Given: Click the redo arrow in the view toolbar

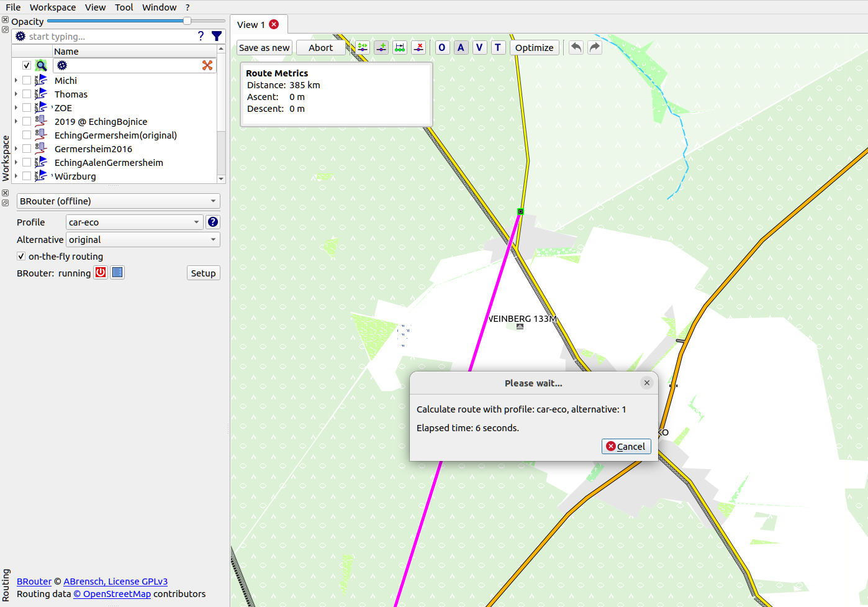Looking at the screenshot, I should click(594, 47).
